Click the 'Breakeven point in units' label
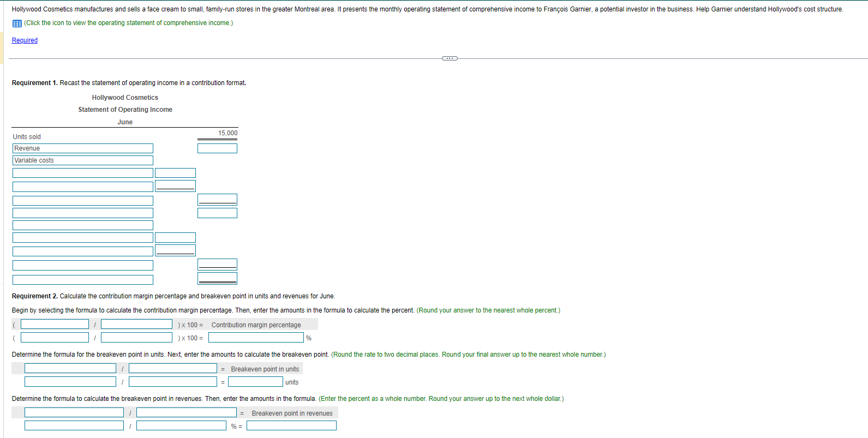This screenshot has height=438, width=868. (x=265, y=369)
